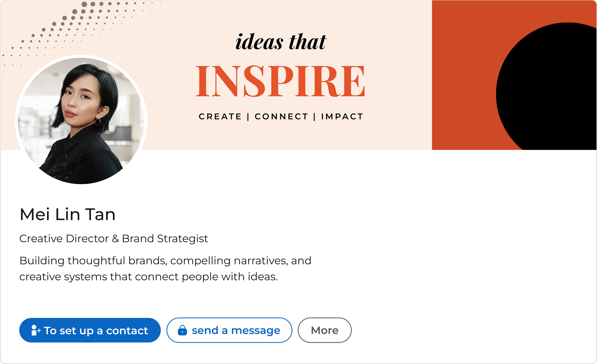The image size is (597, 364).
Task: Open the More options button
Action: (325, 330)
